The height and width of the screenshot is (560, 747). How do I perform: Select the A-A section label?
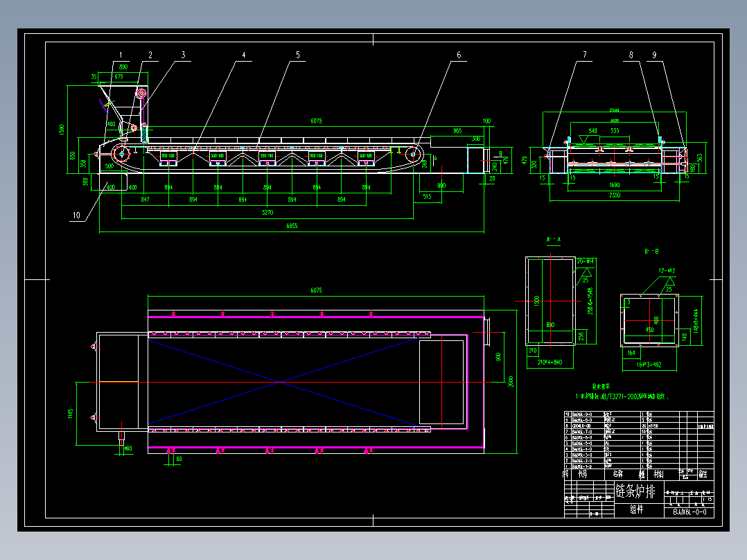click(x=554, y=240)
